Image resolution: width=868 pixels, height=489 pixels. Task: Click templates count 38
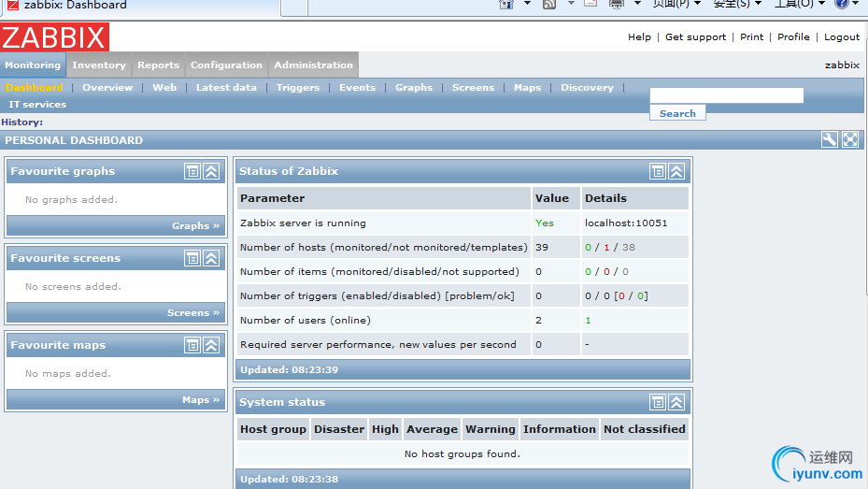click(x=628, y=247)
